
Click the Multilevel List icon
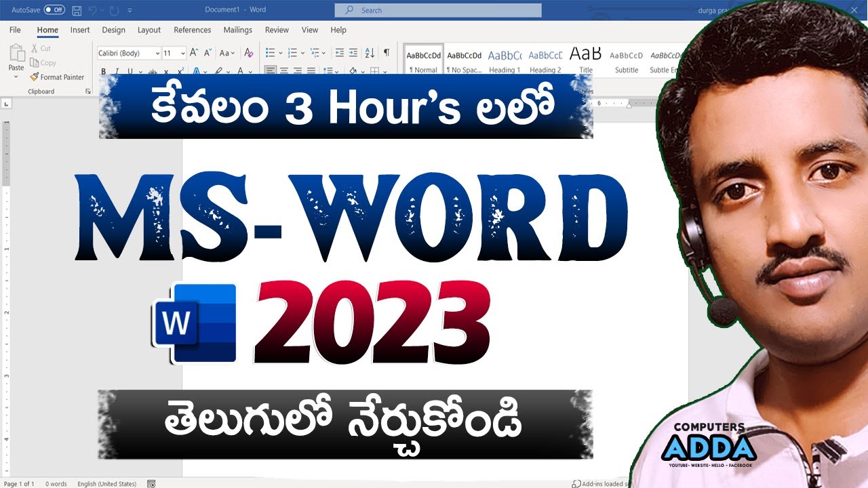tap(315, 53)
